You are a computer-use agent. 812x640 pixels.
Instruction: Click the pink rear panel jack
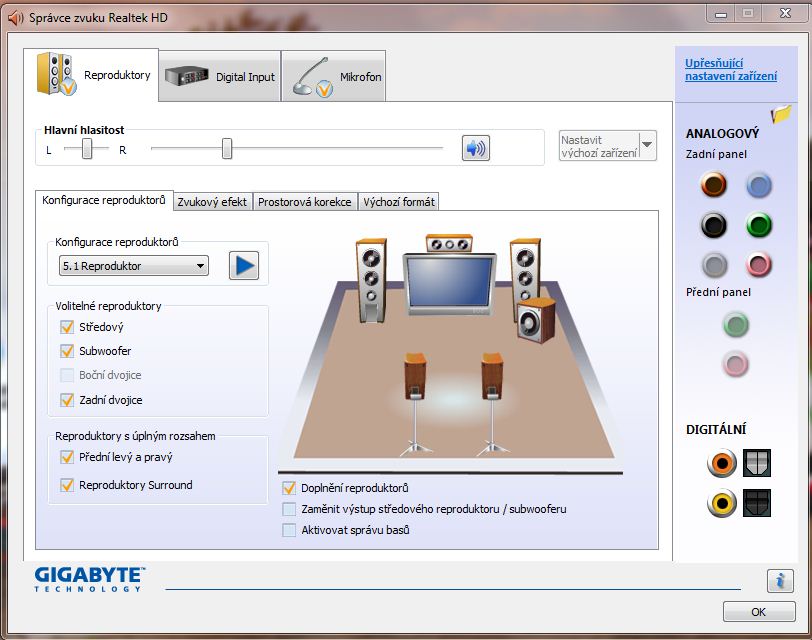pos(759,265)
